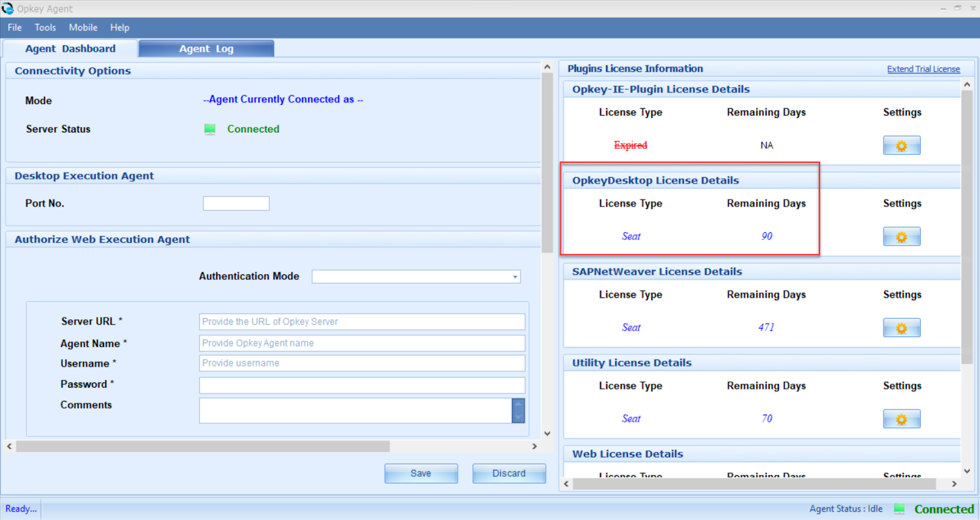
Task: Open the File menu
Action: [x=15, y=28]
